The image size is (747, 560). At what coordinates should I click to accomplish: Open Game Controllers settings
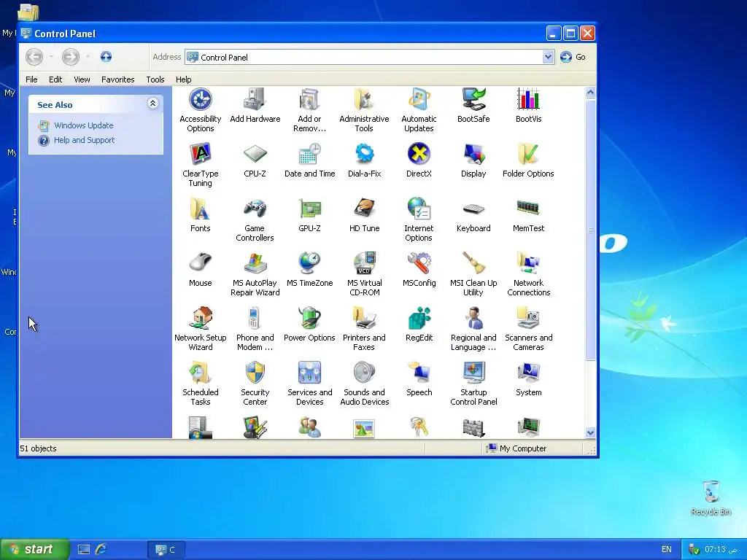click(x=255, y=220)
